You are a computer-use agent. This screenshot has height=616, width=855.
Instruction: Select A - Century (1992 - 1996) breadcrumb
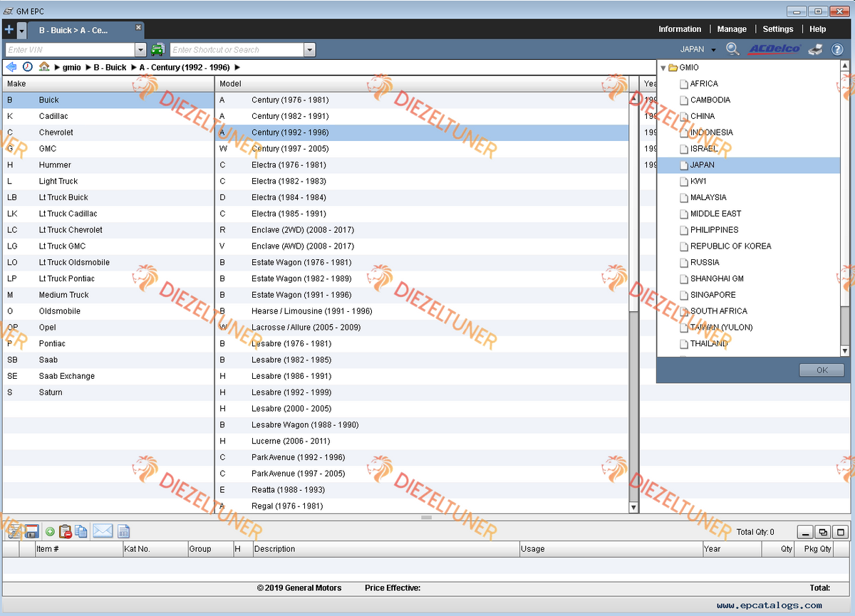point(185,68)
